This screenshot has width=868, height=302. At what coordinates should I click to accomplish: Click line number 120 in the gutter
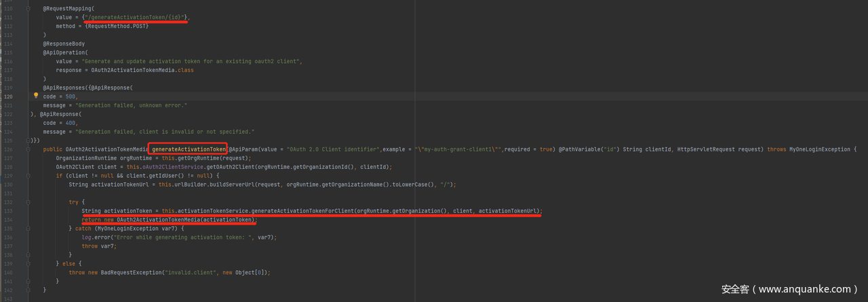pyautogui.click(x=8, y=96)
